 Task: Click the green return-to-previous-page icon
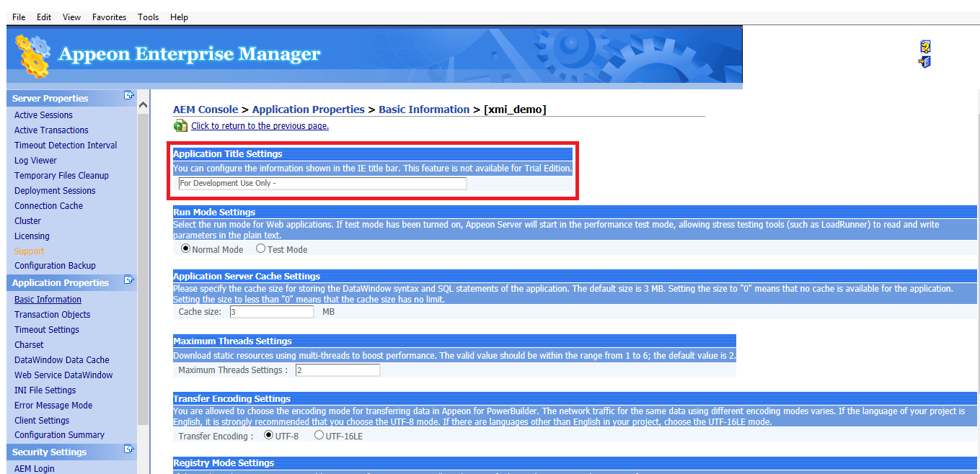[180, 126]
